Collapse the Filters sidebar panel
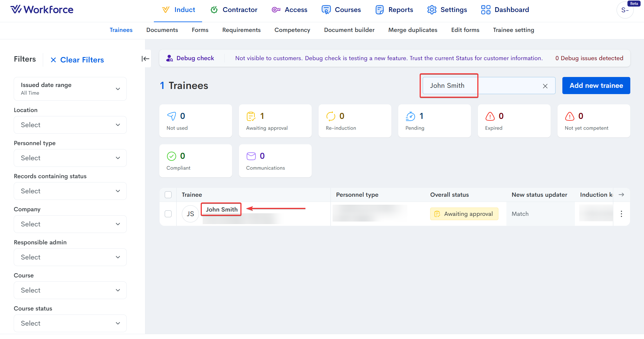 (145, 59)
